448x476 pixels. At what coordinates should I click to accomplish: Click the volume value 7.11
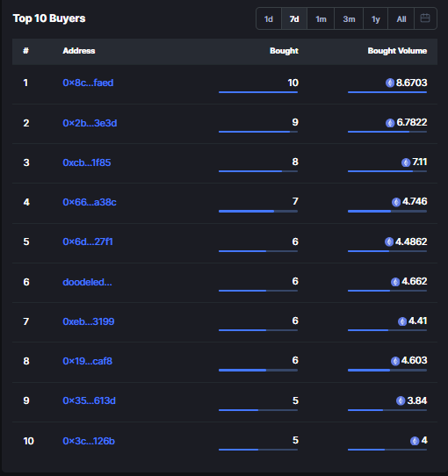[419, 162]
